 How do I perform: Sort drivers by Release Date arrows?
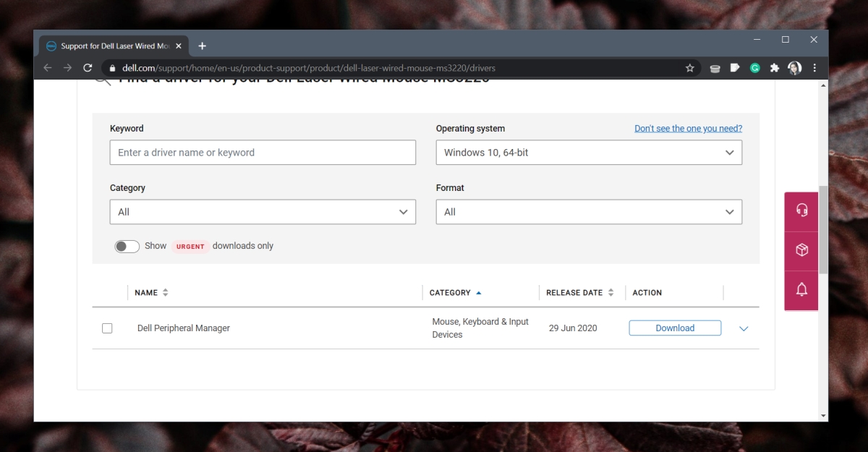tap(610, 292)
